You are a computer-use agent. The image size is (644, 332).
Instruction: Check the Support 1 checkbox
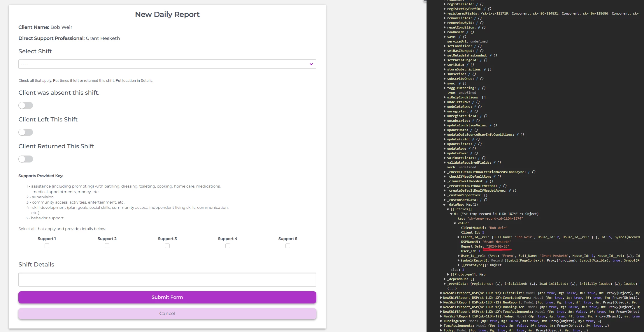tap(47, 246)
